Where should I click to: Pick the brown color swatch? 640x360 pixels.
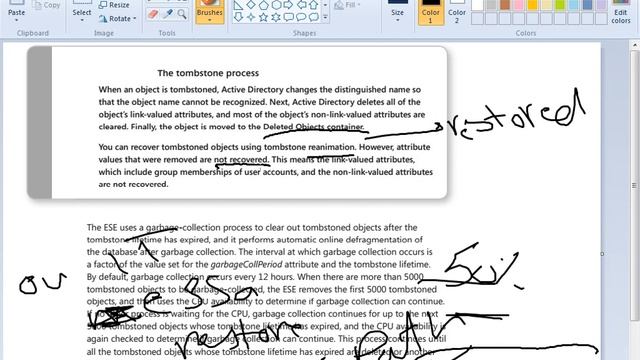[x=505, y=5]
